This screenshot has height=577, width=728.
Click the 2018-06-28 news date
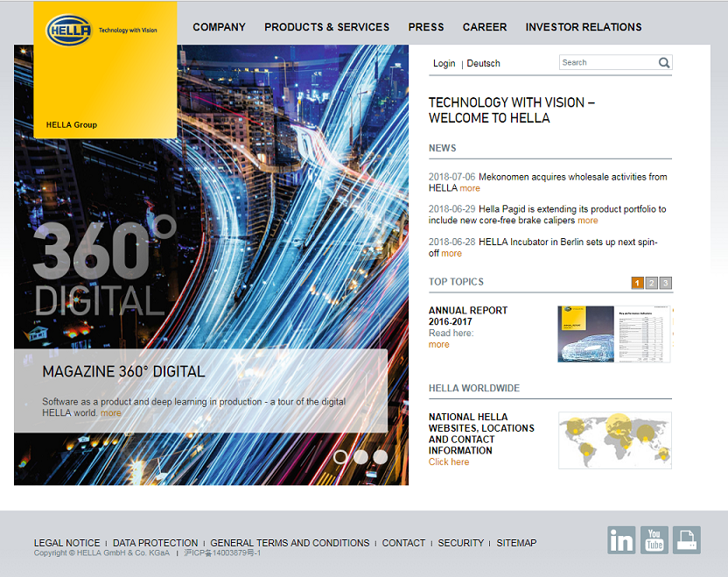[451, 242]
